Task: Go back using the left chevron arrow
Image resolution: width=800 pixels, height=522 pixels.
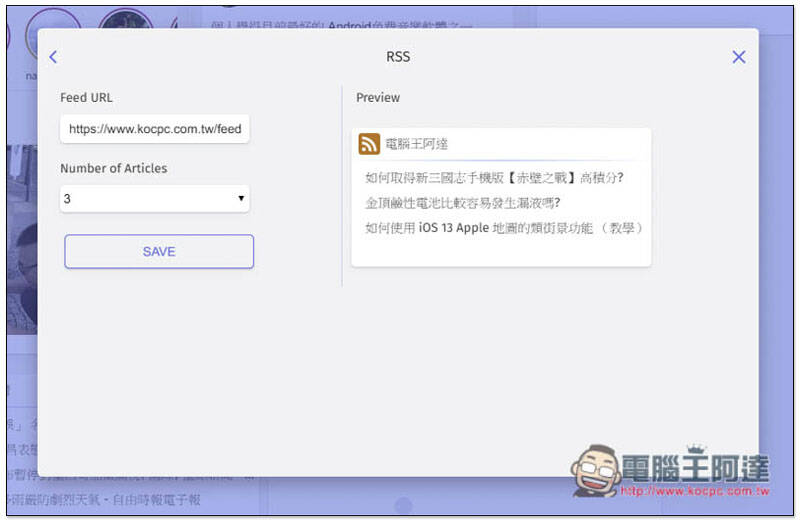Action: (x=53, y=57)
